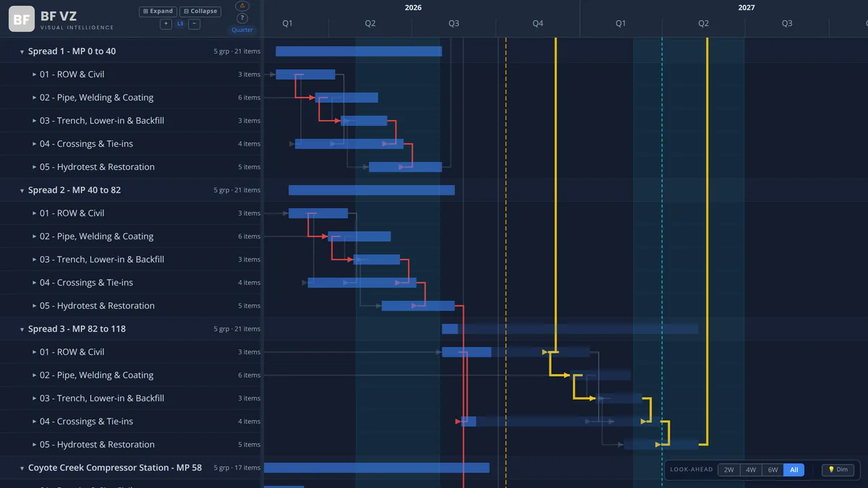Click the 2026 year header
This screenshot has height=488, width=868.
(x=413, y=7)
